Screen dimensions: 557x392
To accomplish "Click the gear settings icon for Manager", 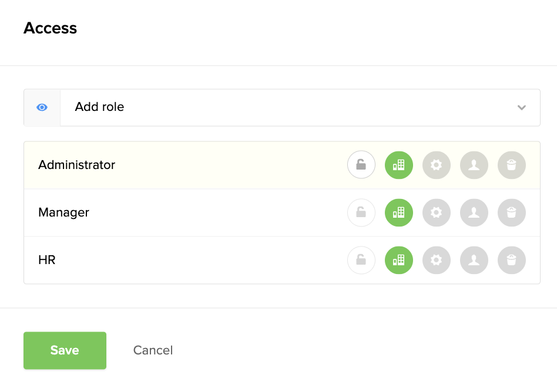I will click(x=437, y=212).
